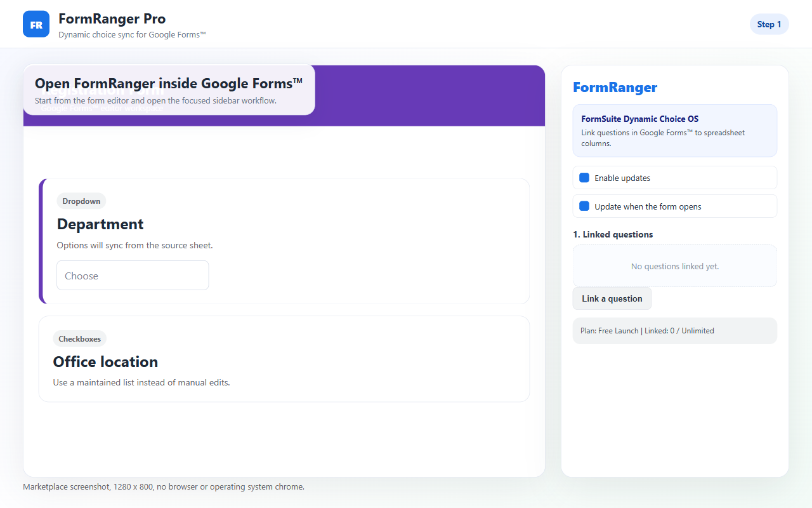This screenshot has height=508, width=812.
Task: Click the 'No questions linked yet.' placeholder
Action: (675, 266)
